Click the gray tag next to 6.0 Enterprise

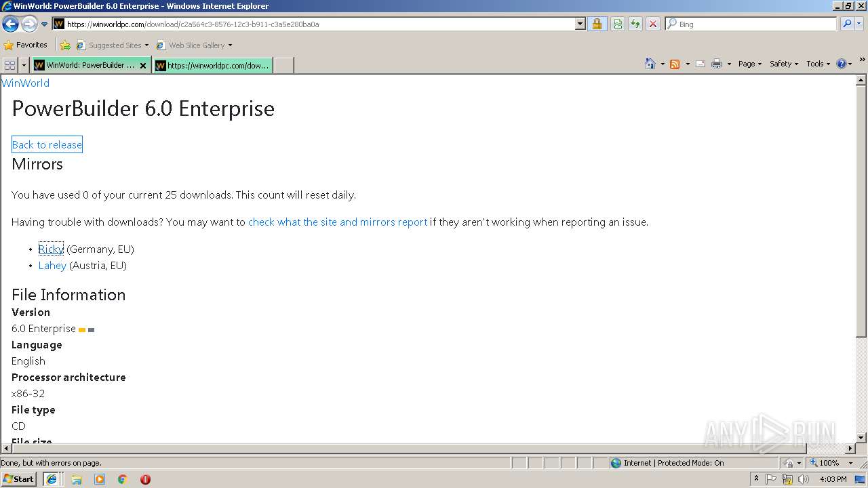92,330
